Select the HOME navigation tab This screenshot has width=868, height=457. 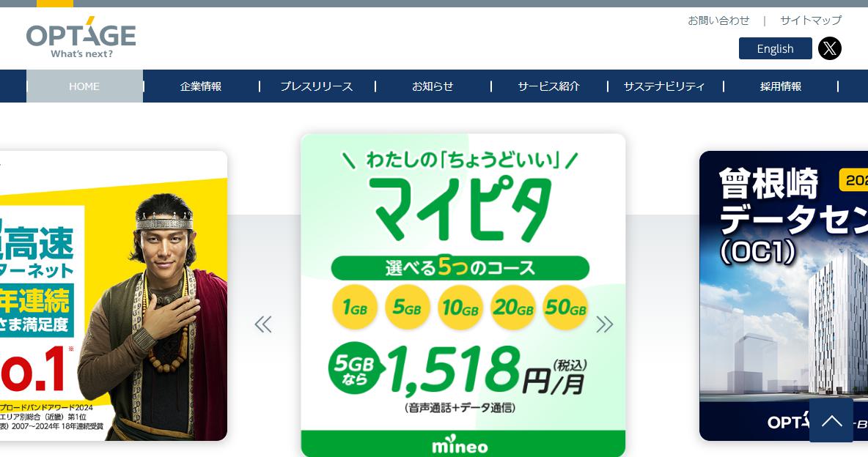coord(85,86)
